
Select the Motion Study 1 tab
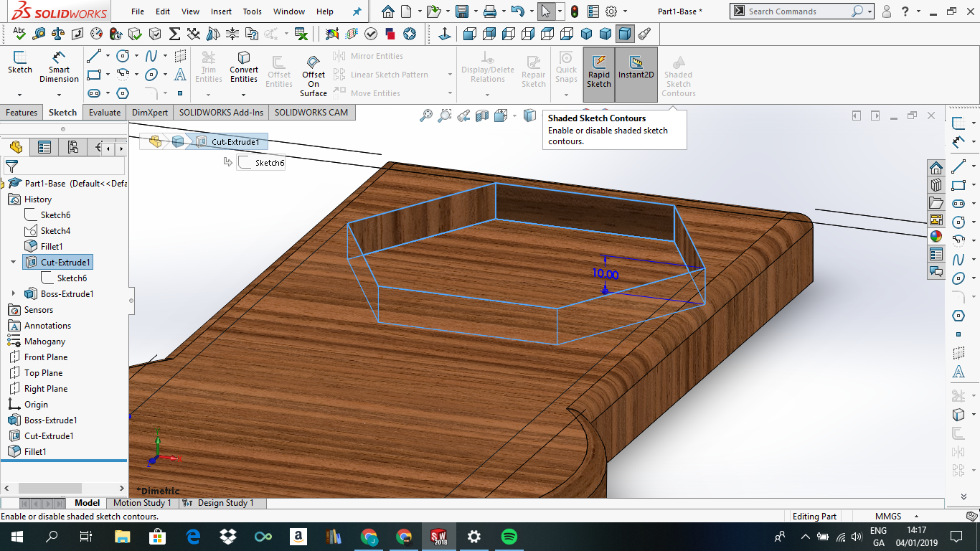[142, 503]
